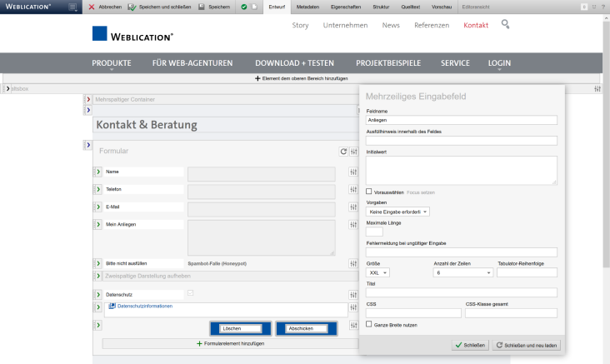Expand the Mehrspaltiger Container element
This screenshot has width=610, height=364.
pyautogui.click(x=88, y=100)
